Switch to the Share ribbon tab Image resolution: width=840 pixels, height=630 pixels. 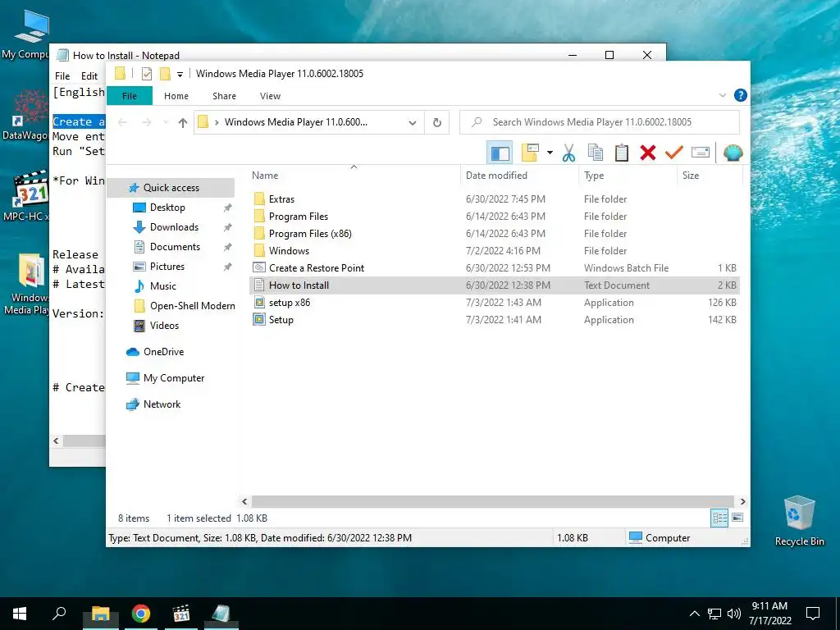click(x=224, y=96)
